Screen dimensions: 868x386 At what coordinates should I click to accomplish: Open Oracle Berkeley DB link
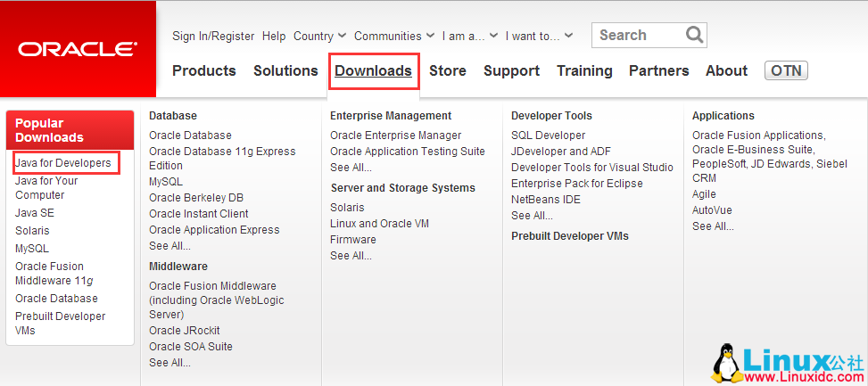196,198
